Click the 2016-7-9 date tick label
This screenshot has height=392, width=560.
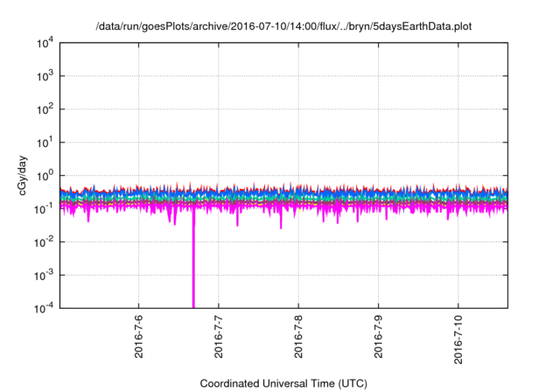(x=379, y=336)
